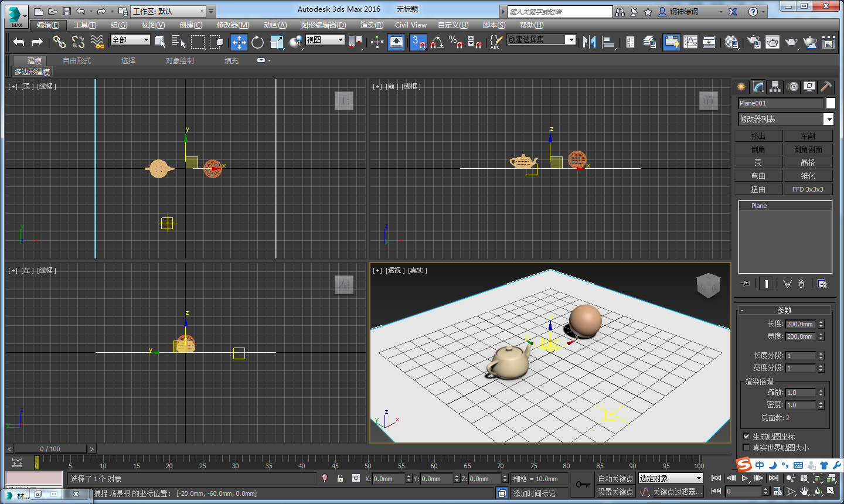Click the Pin Stack icon under modifier stack
Viewport: 844px width, 504px height.
point(746,284)
